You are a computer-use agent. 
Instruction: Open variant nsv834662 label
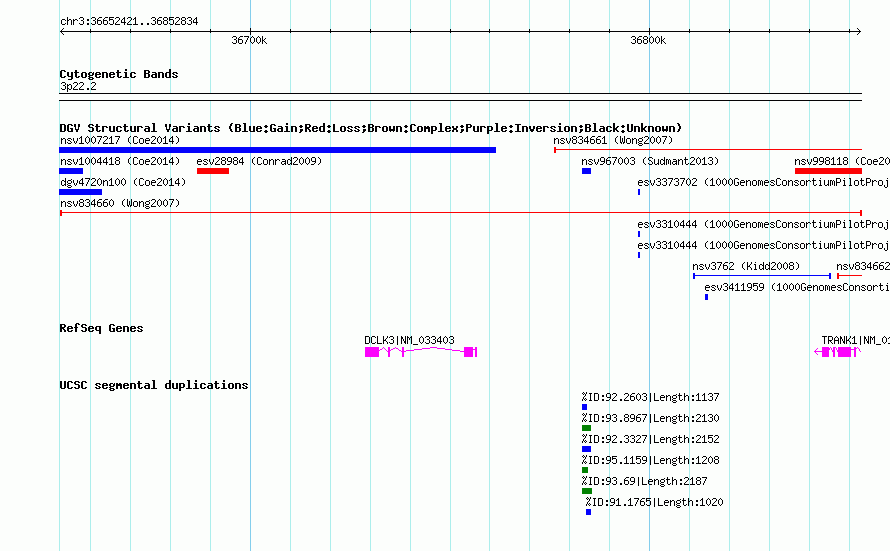[x=863, y=266]
